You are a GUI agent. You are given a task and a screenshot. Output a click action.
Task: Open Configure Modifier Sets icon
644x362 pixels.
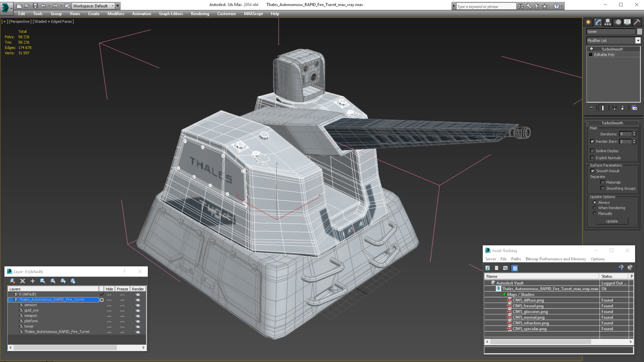(x=635, y=108)
